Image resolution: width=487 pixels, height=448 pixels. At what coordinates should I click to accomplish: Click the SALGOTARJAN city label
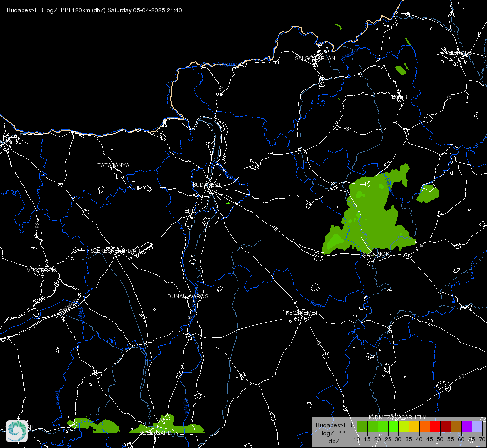point(315,58)
